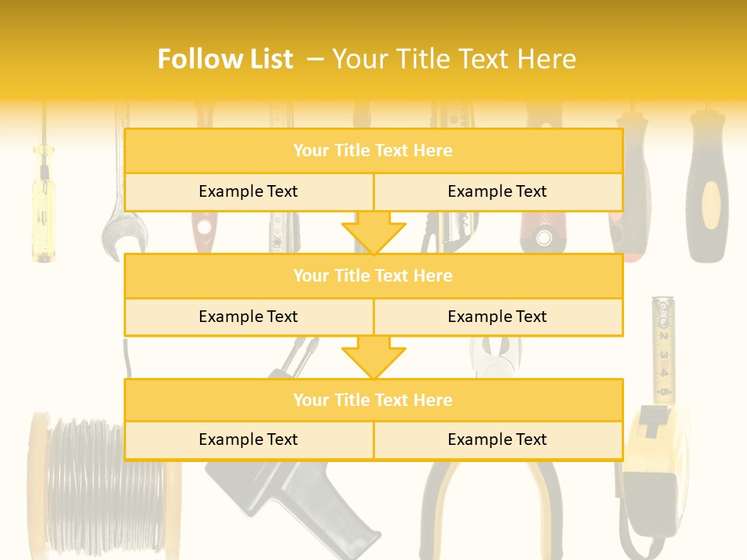Click "Your Title Text Here" in the slide heading
The height and width of the screenshot is (560, 747).
click(454, 59)
